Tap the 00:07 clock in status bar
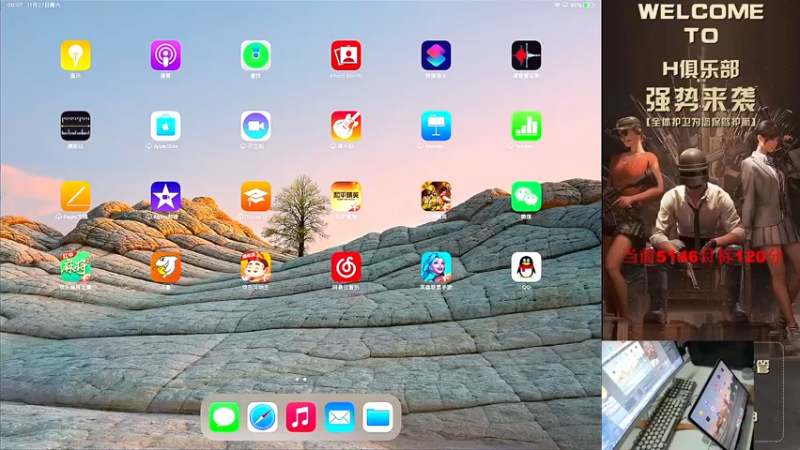The height and width of the screenshot is (450, 800). 15,5
